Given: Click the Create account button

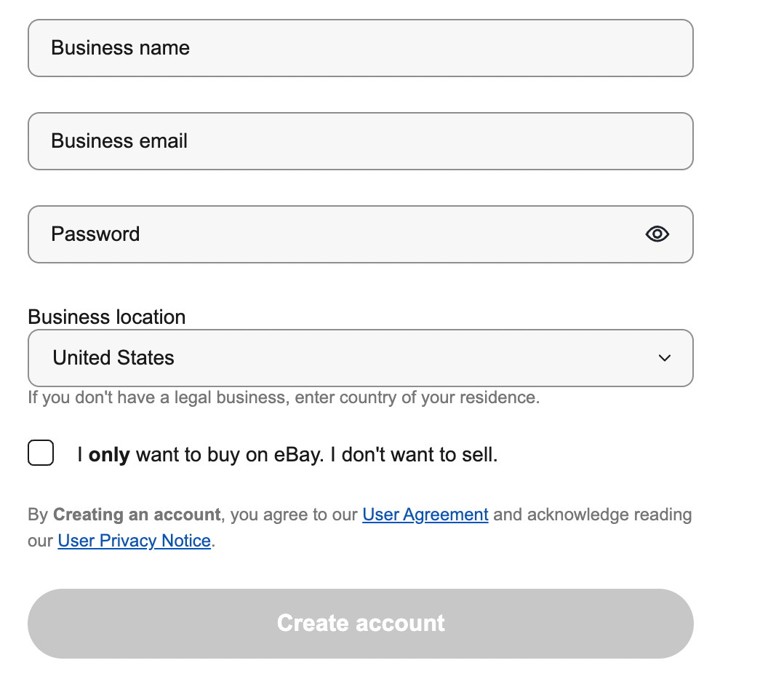Looking at the screenshot, I should [x=361, y=624].
